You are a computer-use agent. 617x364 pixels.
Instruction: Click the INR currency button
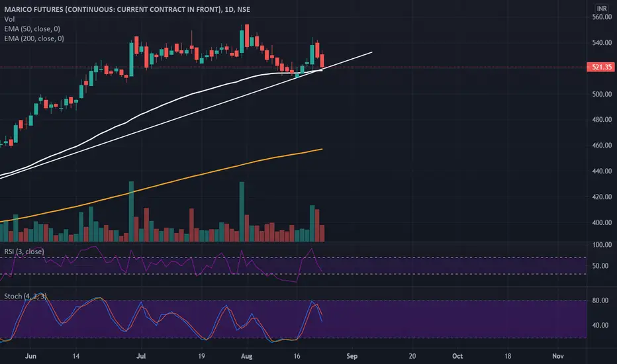tap(602, 8)
